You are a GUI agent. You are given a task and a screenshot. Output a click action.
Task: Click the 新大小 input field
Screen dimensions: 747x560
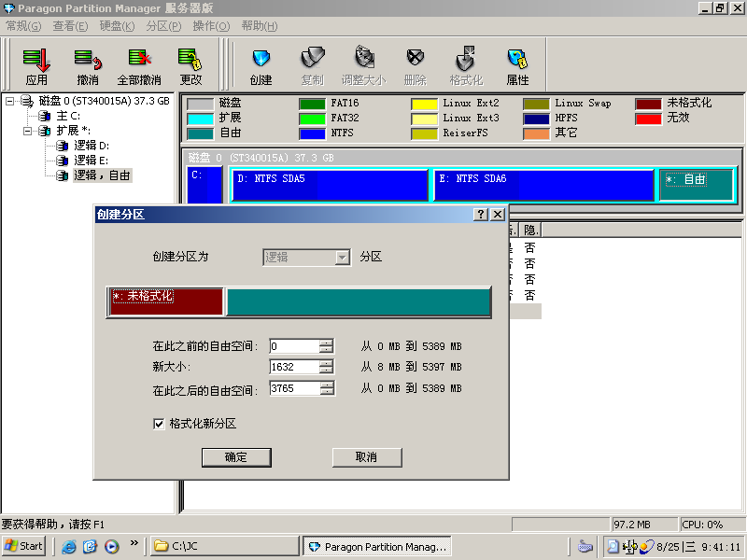coord(294,367)
